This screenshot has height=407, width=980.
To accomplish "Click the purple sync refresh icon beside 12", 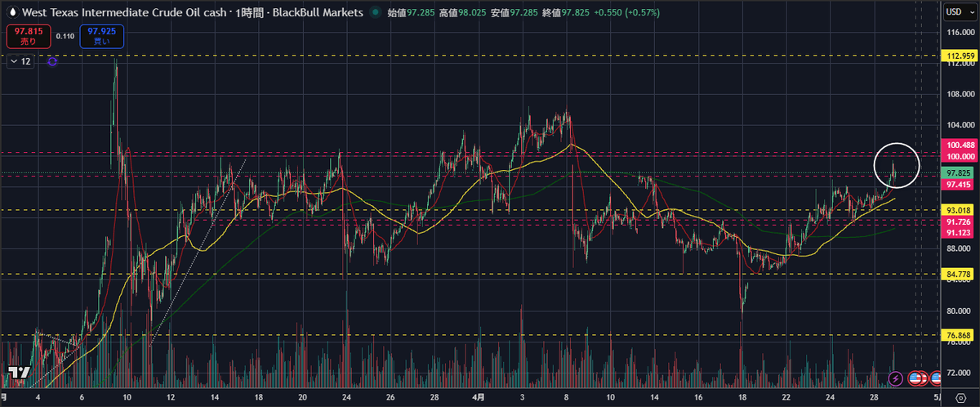I will pyautogui.click(x=52, y=61).
